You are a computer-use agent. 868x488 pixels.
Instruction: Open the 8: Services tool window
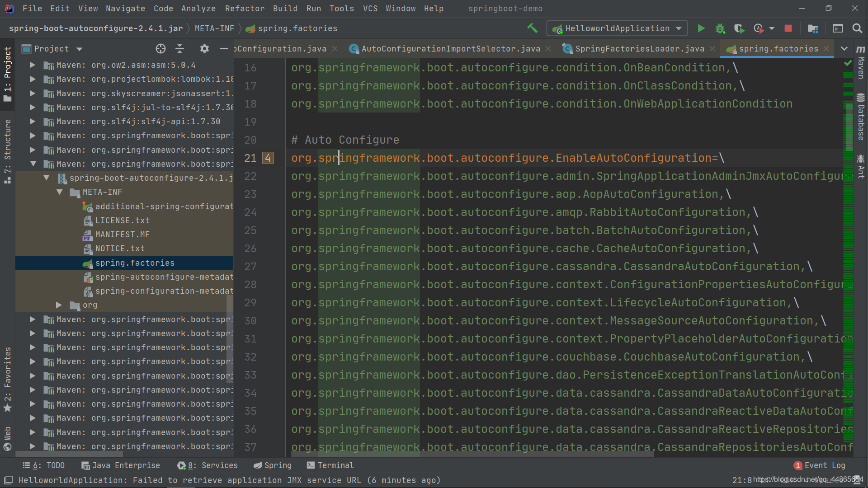(x=208, y=465)
